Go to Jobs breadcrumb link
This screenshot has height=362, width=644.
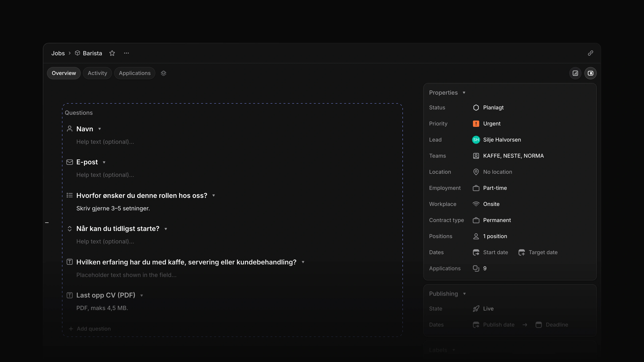pos(58,53)
